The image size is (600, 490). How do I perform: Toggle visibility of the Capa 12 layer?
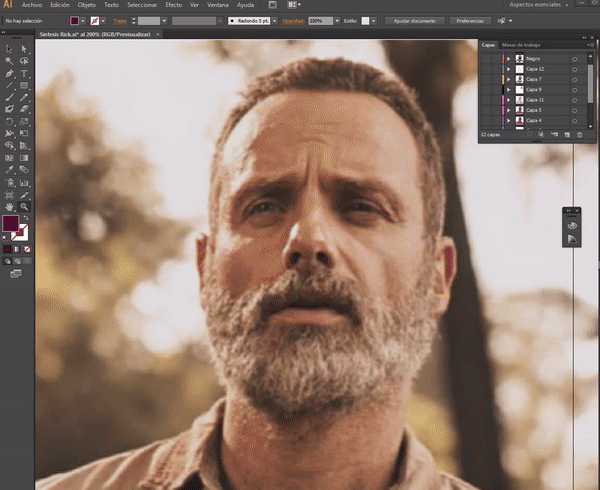(486, 69)
